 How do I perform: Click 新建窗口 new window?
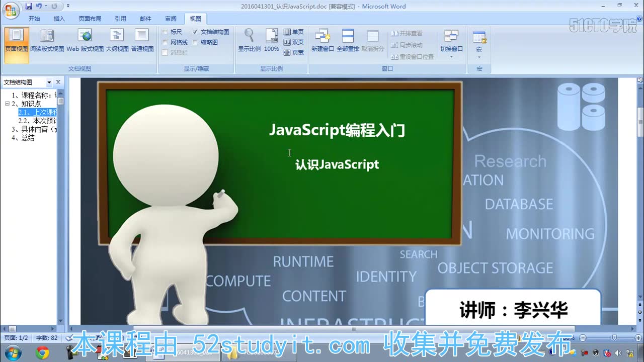point(323,40)
